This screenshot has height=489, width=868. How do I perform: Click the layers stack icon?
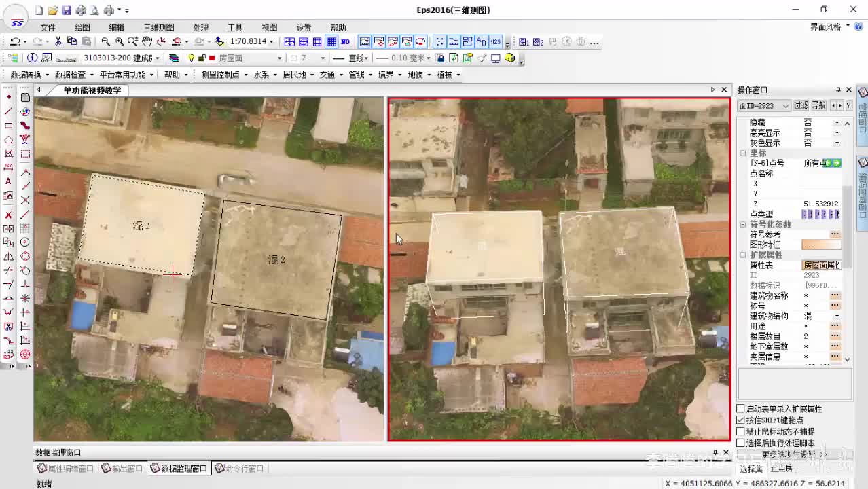tap(174, 58)
